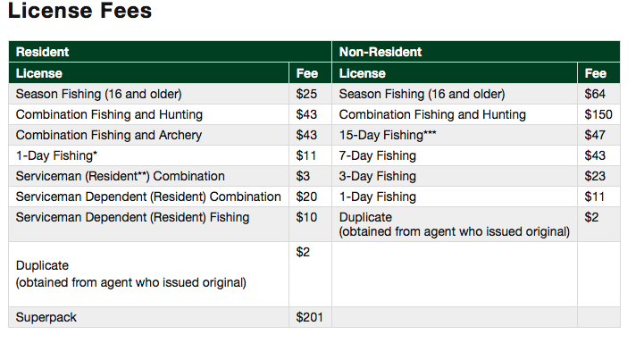The width and height of the screenshot is (644, 343).
Task: Click the $150 non-resident combination fee
Action: pyautogui.click(x=598, y=114)
